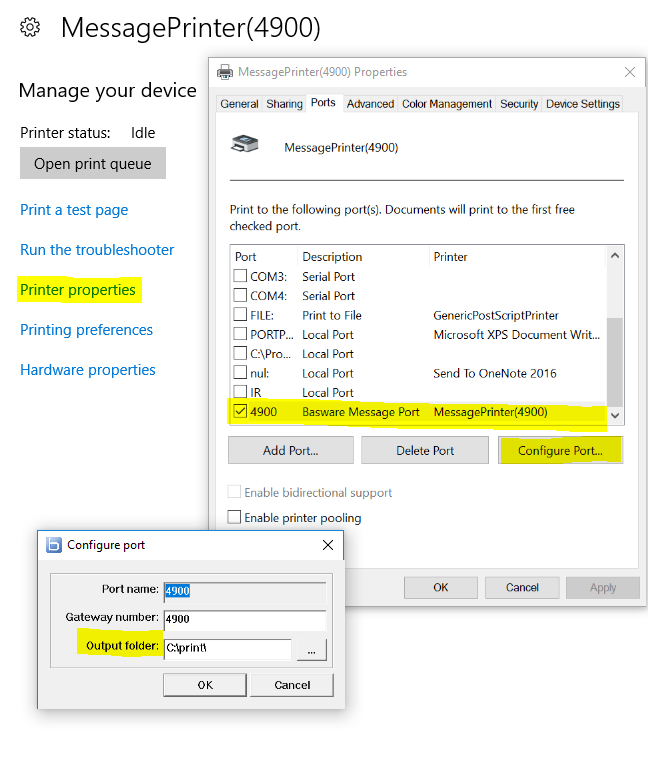Uncheck the 4900 Basware Message Port checkbox
The height and width of the screenshot is (768, 648).
[240, 411]
